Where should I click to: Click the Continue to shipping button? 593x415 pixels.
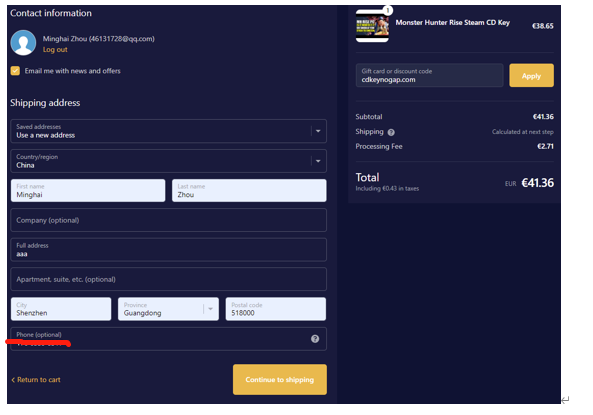(x=280, y=379)
